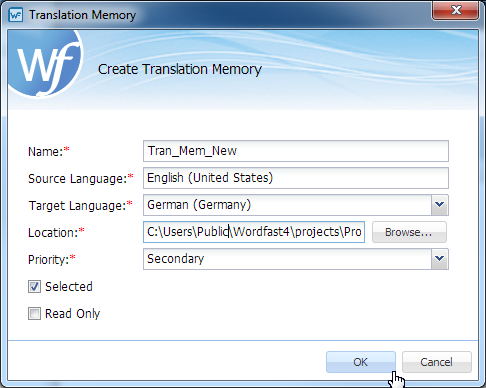Cancel the Create Translation Memory dialog
This screenshot has width=486, height=388.
click(x=437, y=362)
